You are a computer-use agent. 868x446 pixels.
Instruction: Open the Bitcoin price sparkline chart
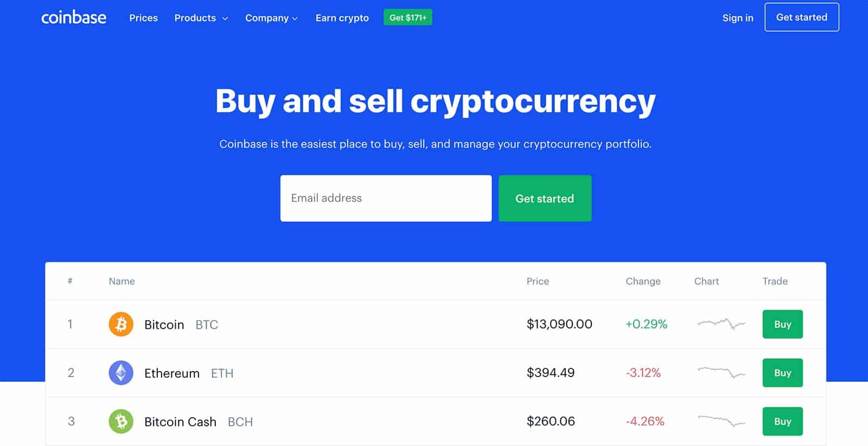coord(721,324)
